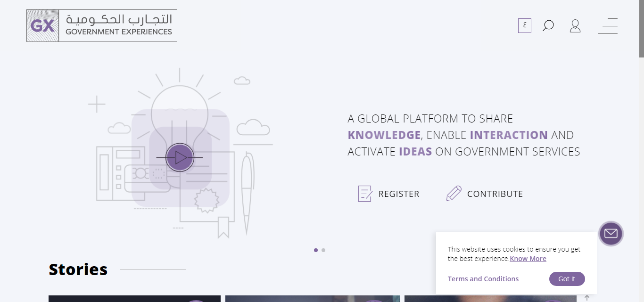Click the REGISTER text label
Viewport: 644px width, 302px height.
[x=398, y=194]
